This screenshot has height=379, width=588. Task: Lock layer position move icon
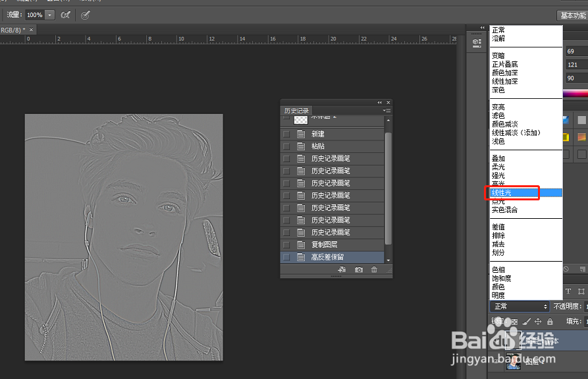538,321
